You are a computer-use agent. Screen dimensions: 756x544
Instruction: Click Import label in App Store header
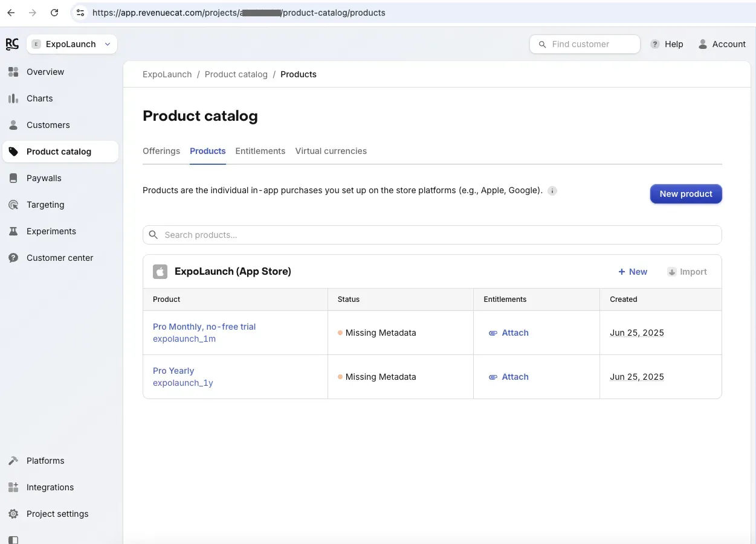[x=693, y=272]
